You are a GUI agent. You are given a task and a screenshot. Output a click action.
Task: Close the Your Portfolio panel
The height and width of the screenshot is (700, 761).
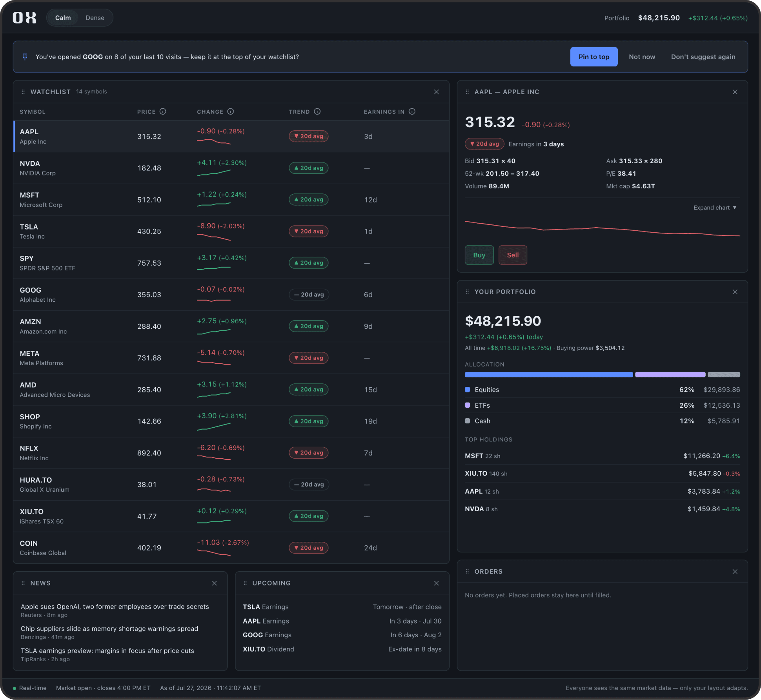[735, 292]
